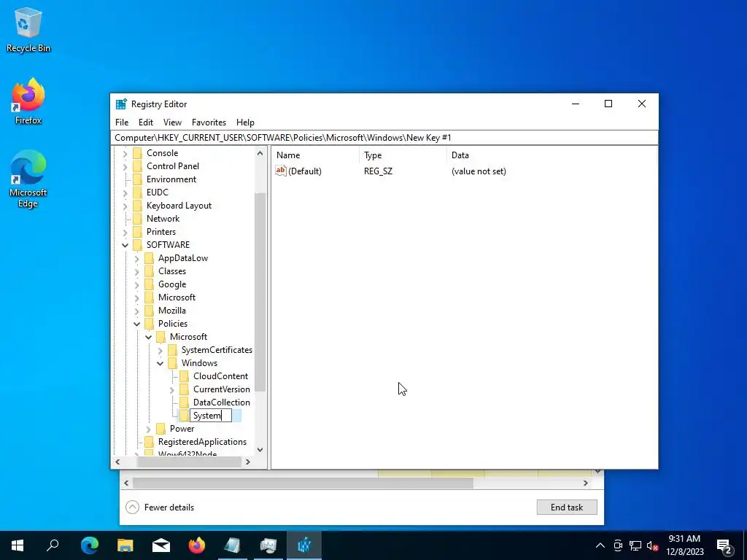747x560 pixels.
Task: Expand the Control Panel key
Action: [125, 167]
